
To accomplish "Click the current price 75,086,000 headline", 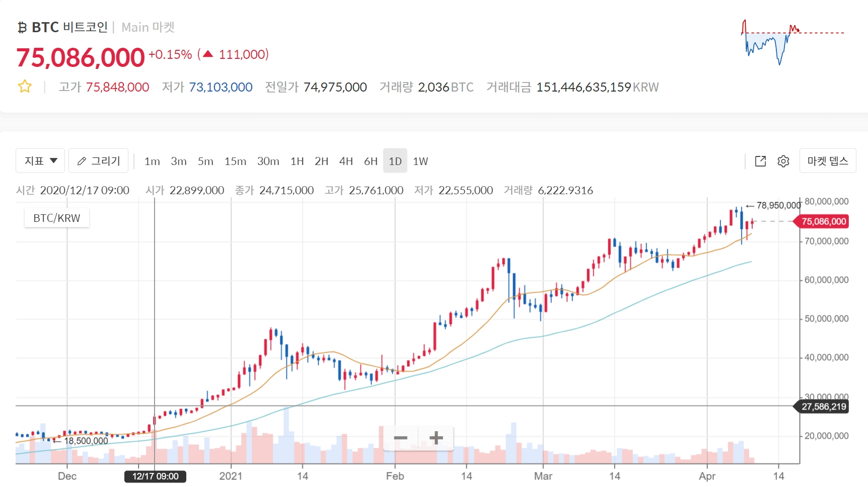I will 81,57.
